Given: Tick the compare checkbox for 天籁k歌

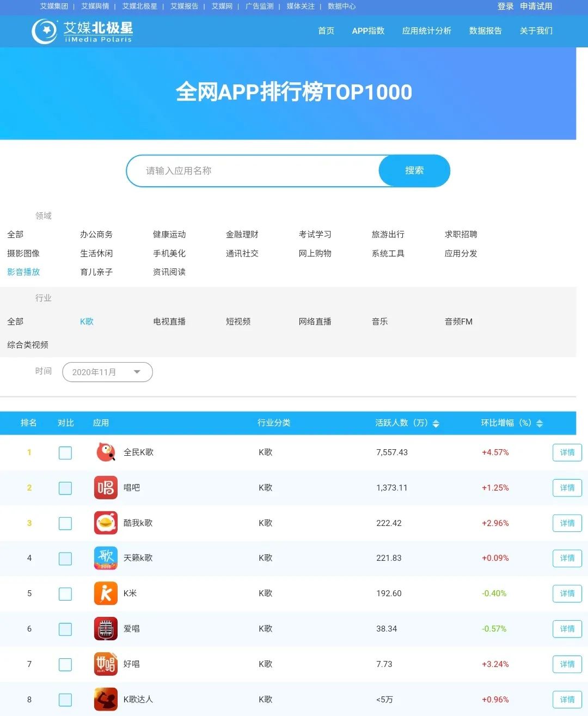Looking at the screenshot, I should (65, 559).
